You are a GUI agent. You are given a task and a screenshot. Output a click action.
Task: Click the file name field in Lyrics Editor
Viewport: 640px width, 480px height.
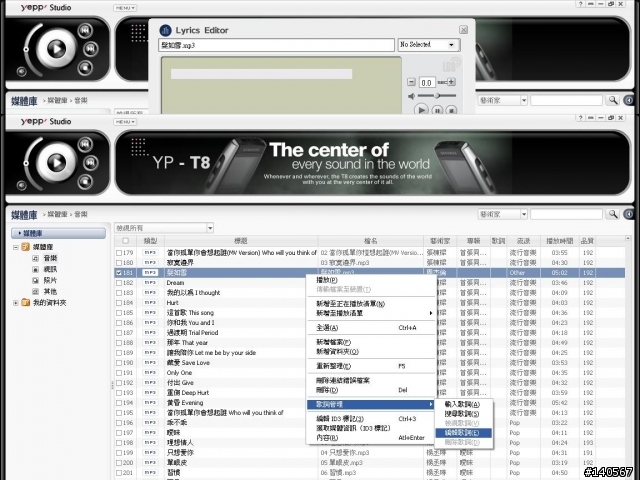pos(276,45)
